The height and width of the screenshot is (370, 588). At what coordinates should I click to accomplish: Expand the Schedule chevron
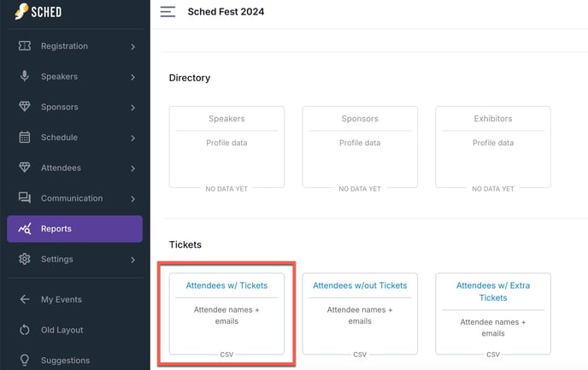point(132,138)
